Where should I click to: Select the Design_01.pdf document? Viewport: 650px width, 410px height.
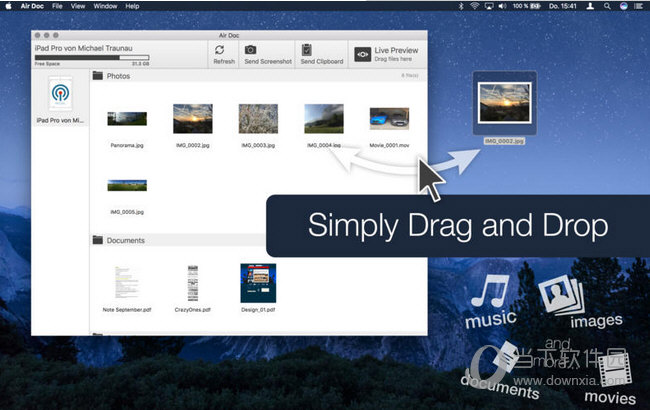pyautogui.click(x=258, y=283)
